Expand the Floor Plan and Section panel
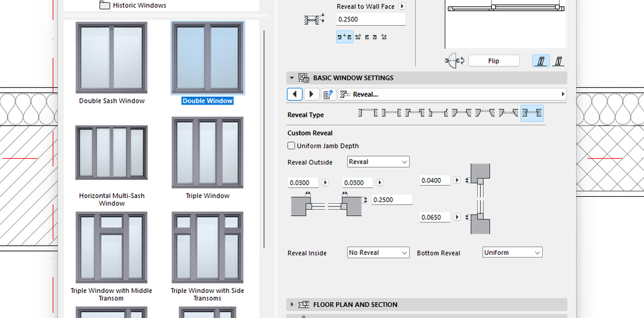The image size is (644, 318). (291, 304)
